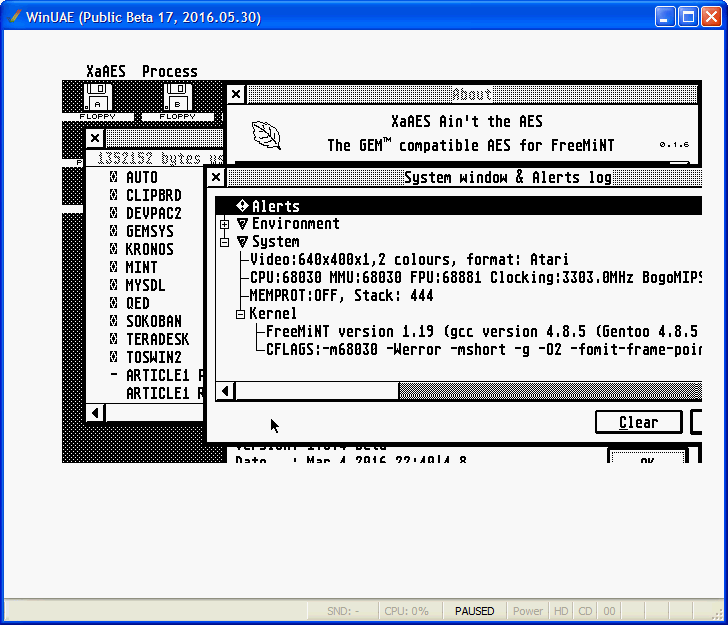Open the Floppy A drive icon
This screenshot has width=728, height=625.
coord(99,98)
